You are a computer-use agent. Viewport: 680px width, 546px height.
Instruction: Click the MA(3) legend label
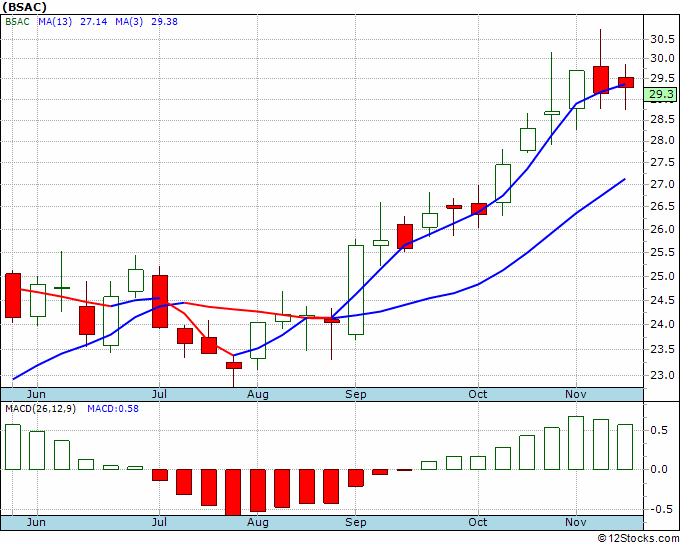(129, 22)
